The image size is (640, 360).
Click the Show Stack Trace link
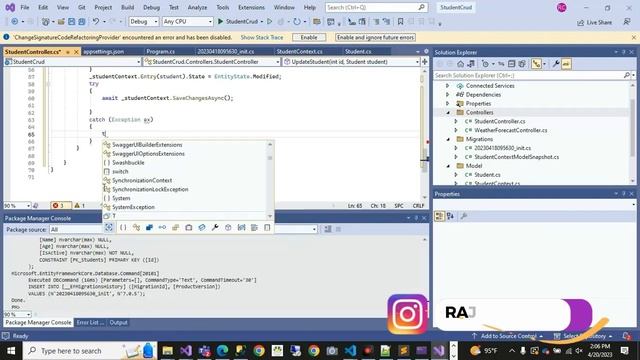262,37
